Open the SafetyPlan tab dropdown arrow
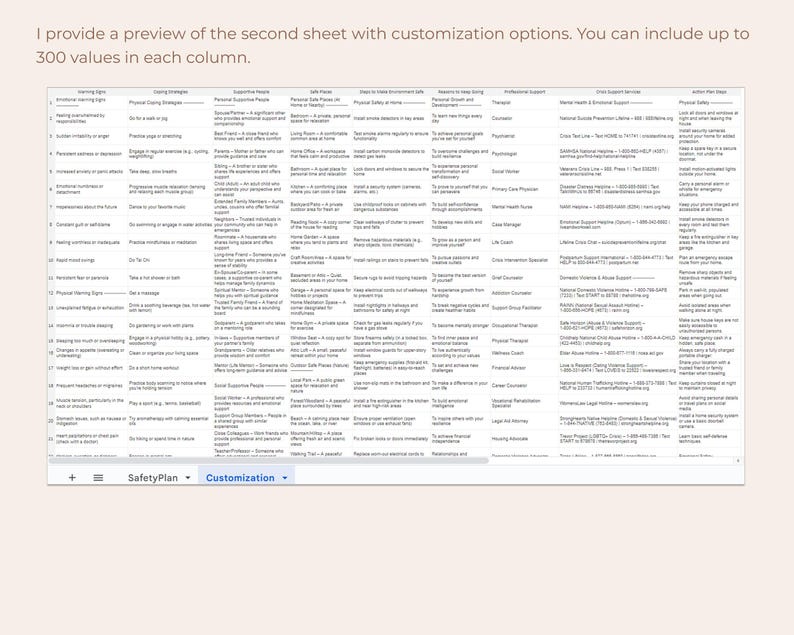This screenshot has width=794, height=635. (188, 478)
